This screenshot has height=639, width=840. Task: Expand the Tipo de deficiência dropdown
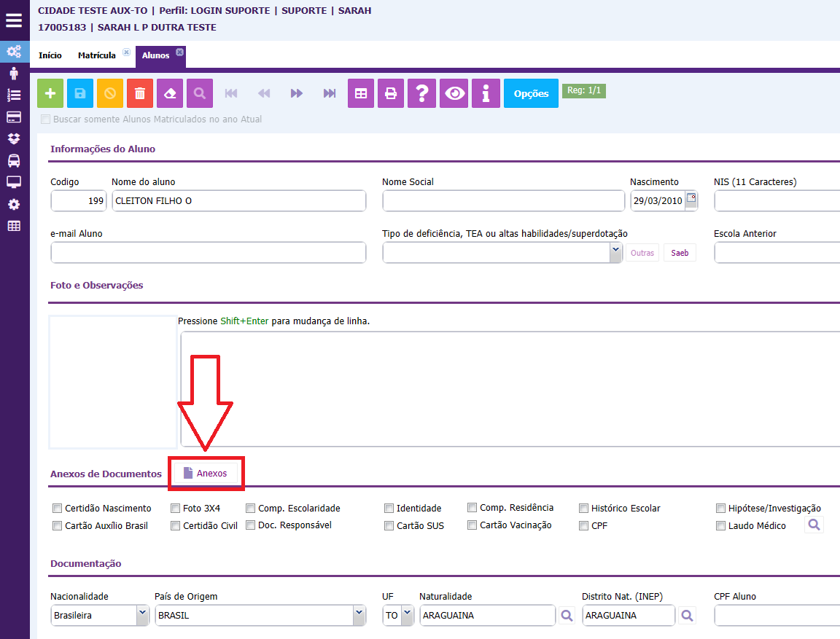615,252
